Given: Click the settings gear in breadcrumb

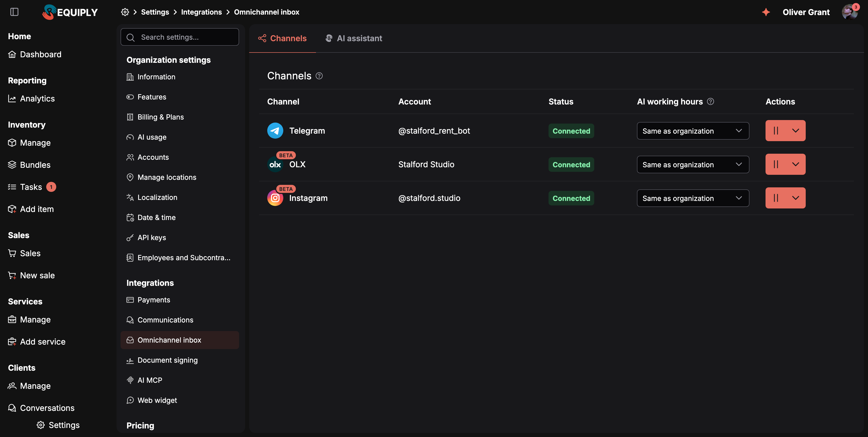Looking at the screenshot, I should 125,12.
